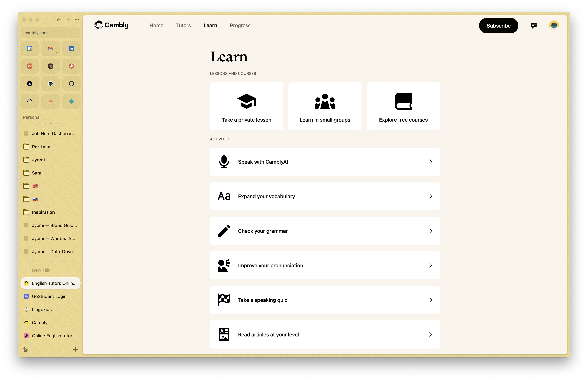Expand the Inspiration folder
This screenshot has height=381, width=588.
tap(43, 212)
